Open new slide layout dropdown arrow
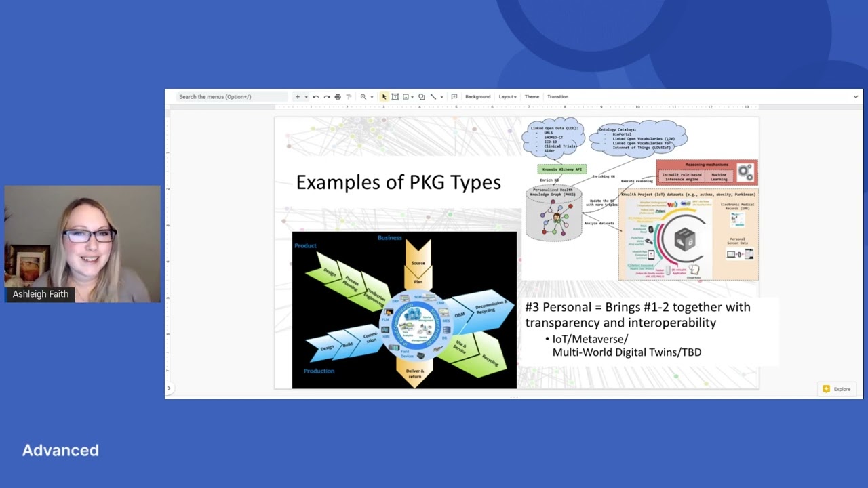 [x=306, y=97]
